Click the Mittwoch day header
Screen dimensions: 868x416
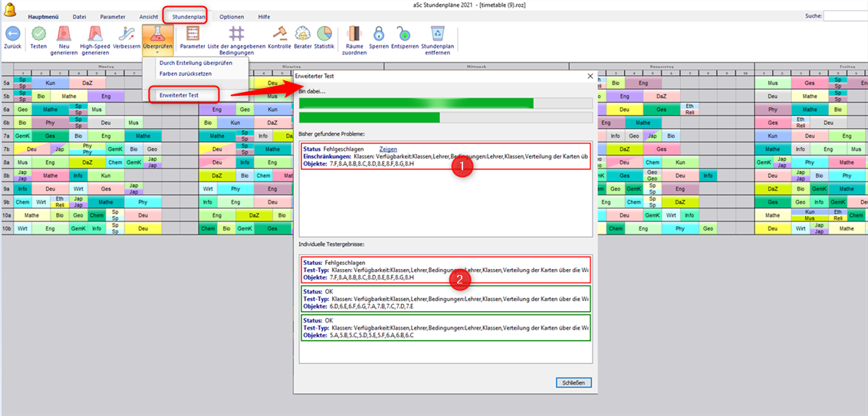point(476,66)
